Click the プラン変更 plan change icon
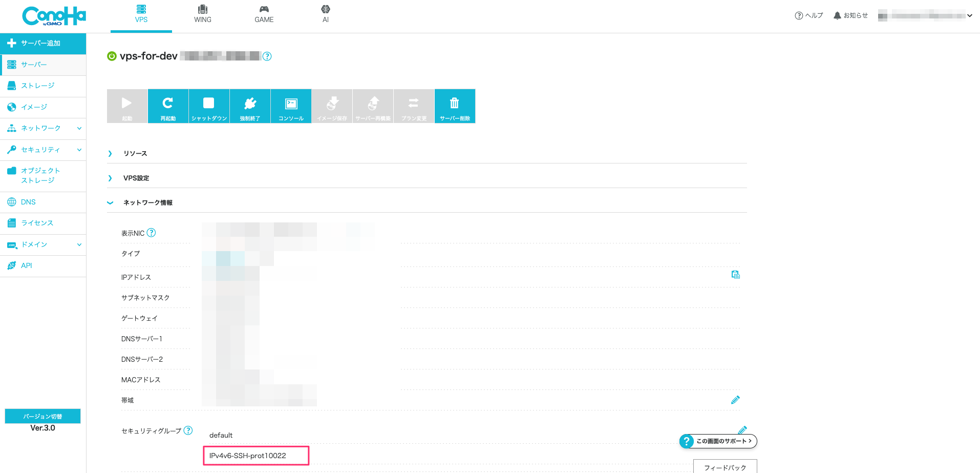This screenshot has height=473, width=980. (414, 106)
